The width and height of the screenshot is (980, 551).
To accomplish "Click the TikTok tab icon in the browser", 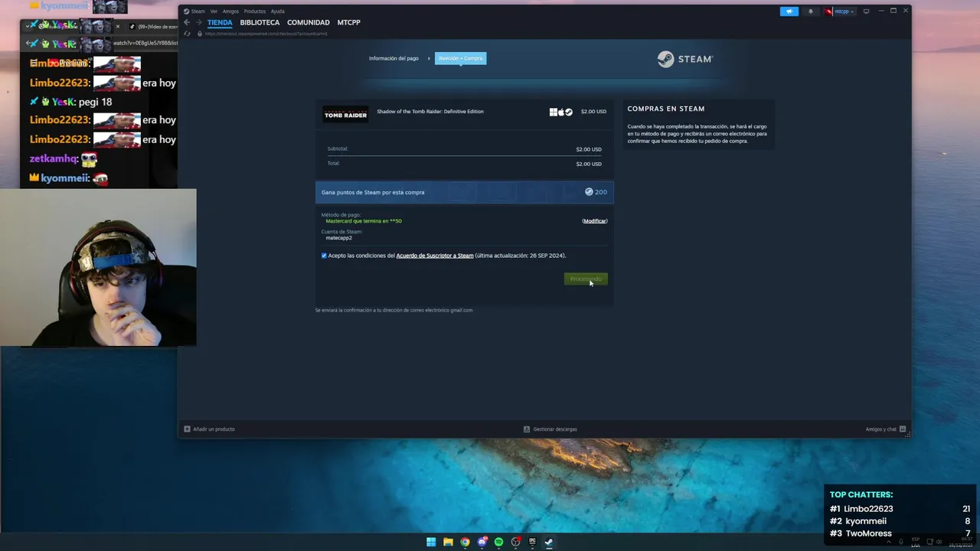I will (132, 27).
